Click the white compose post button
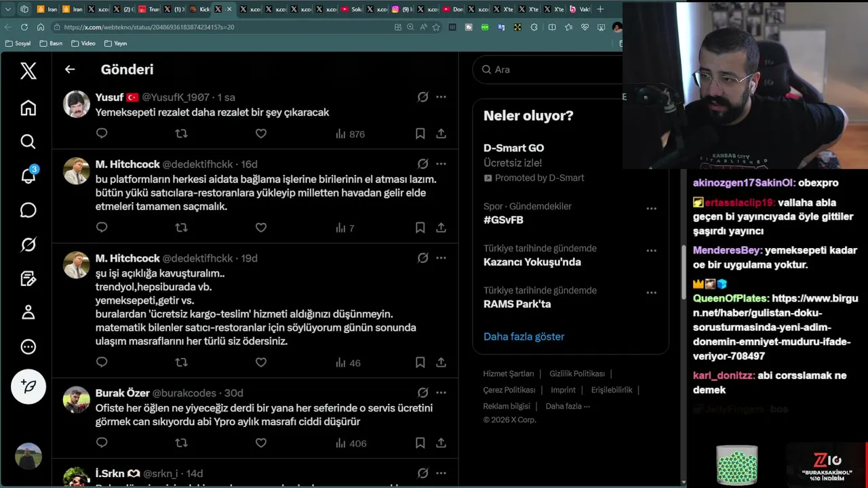Screen dimensions: 868x488 (28, 386)
